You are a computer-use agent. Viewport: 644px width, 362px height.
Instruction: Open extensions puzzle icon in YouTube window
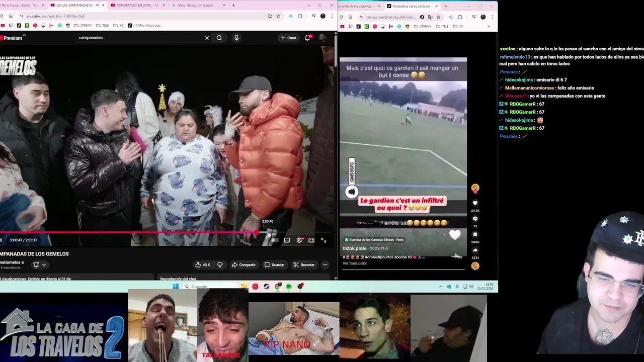(x=300, y=16)
